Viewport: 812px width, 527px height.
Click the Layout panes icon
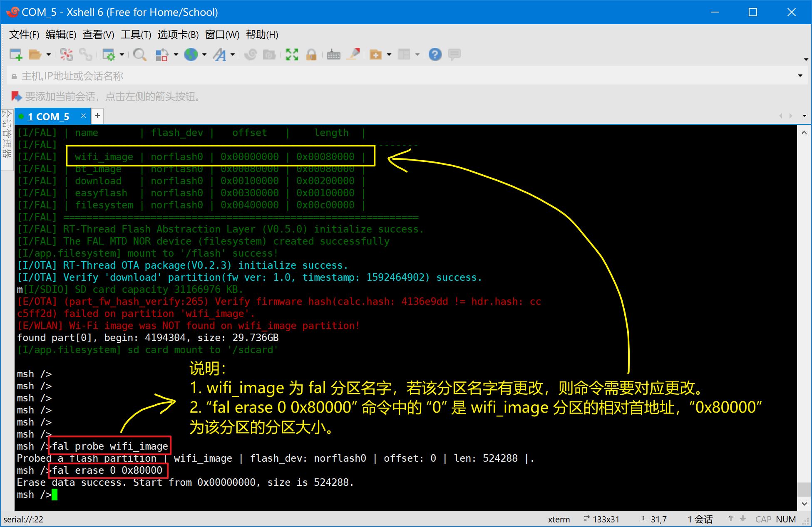[404, 54]
